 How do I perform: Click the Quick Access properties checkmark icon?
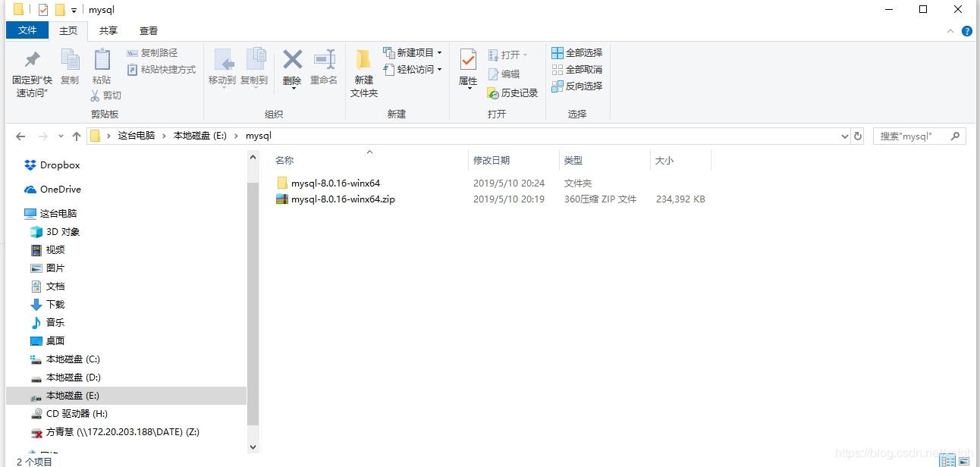(x=42, y=10)
